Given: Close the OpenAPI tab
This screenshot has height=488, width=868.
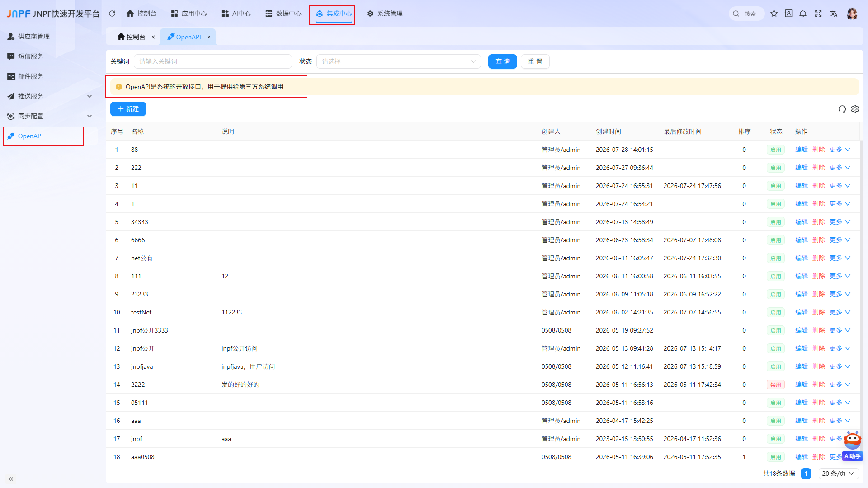Looking at the screenshot, I should [x=209, y=37].
